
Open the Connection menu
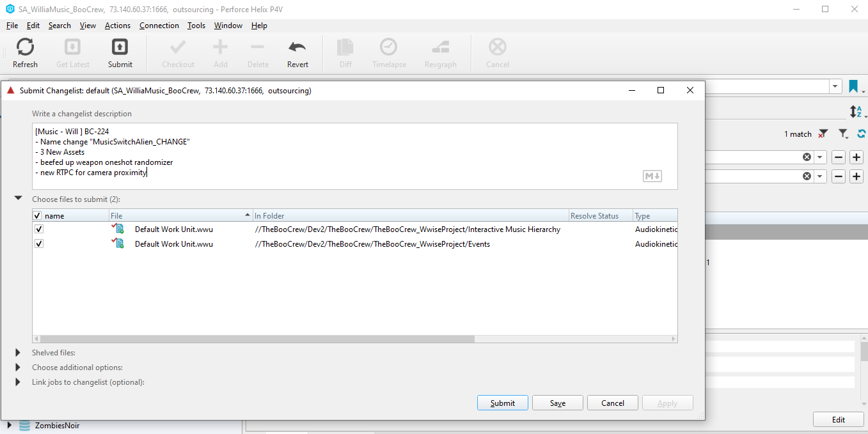click(x=159, y=26)
